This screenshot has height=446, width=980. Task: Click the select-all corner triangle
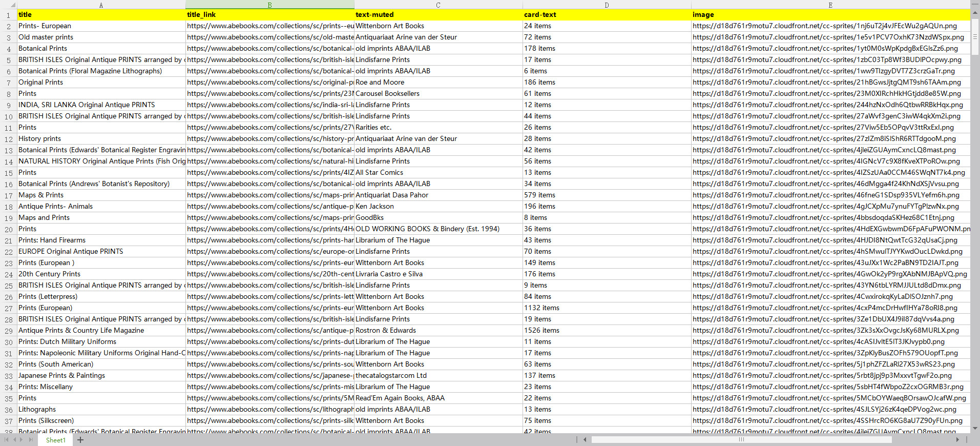point(12,5)
